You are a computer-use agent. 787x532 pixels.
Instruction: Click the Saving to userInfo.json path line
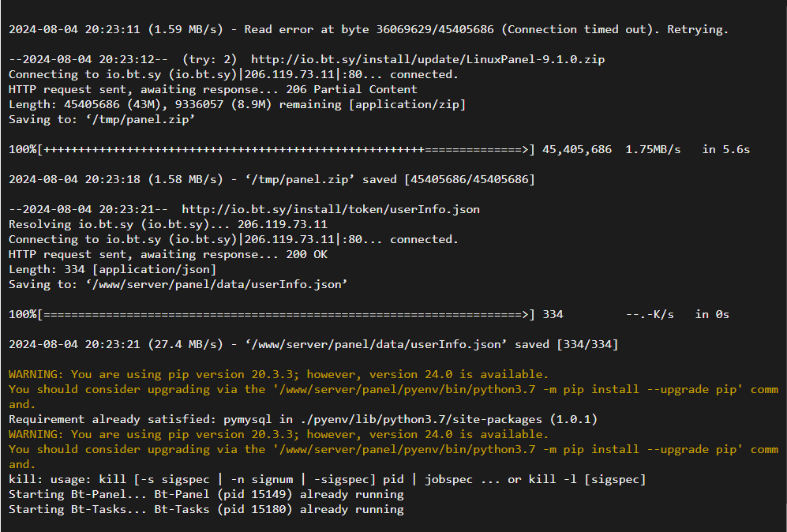178,284
